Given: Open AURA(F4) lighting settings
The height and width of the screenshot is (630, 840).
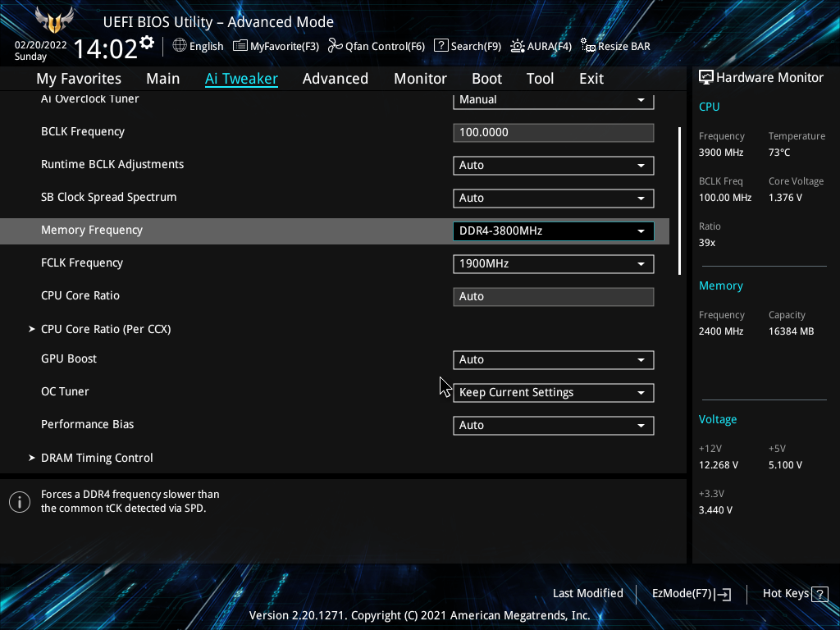Looking at the screenshot, I should coord(541,46).
